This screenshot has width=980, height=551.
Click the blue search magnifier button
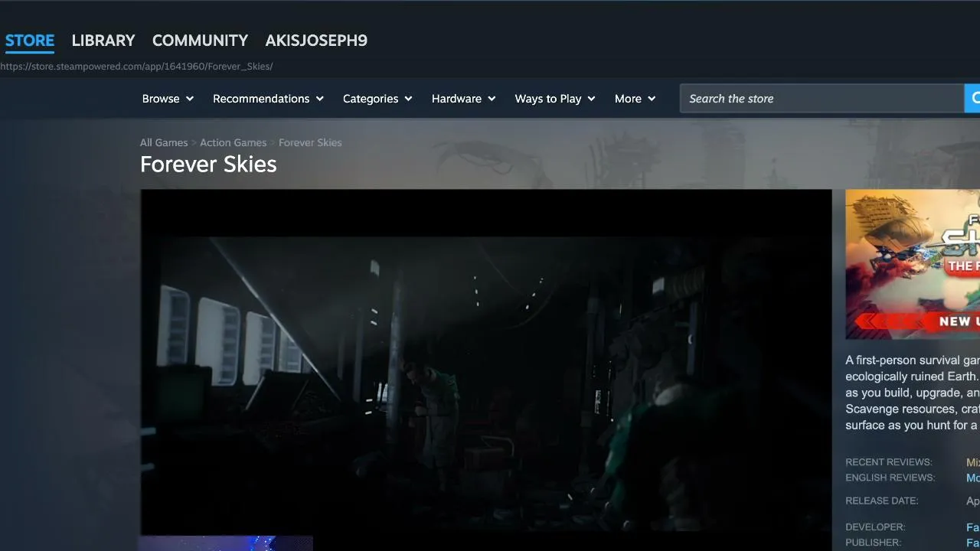point(972,99)
